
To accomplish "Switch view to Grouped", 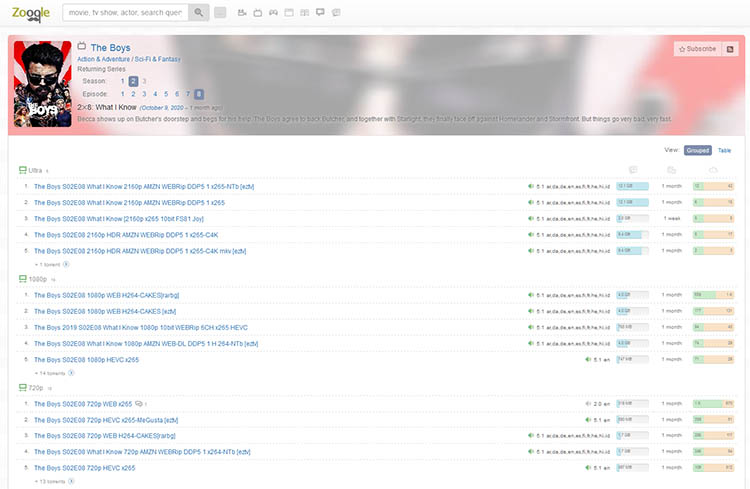I will (x=697, y=150).
